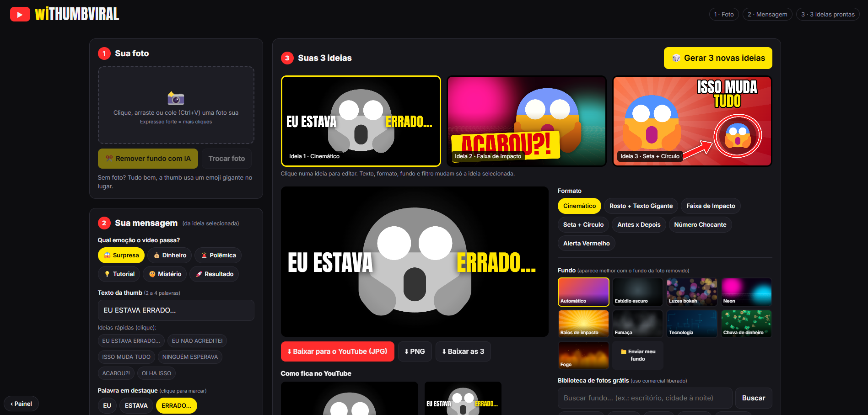Pick the Fogo background swatch
Image resolution: width=868 pixels, height=415 pixels.
click(583, 355)
